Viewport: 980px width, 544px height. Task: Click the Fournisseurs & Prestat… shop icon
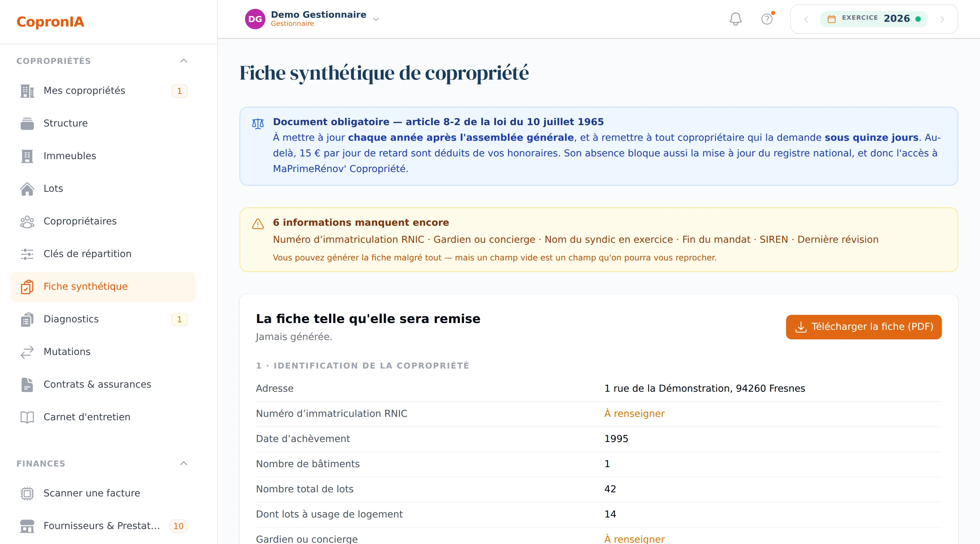(x=27, y=526)
